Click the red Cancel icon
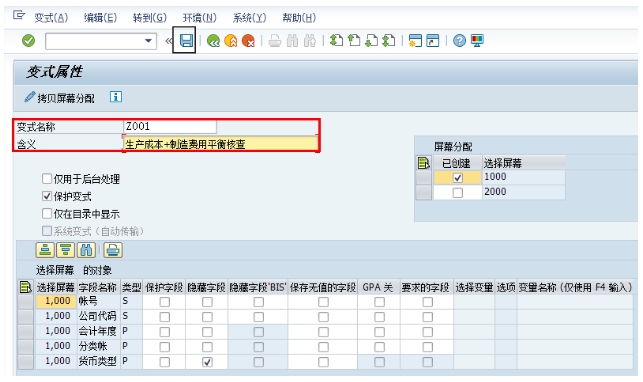Viewport: 643px width, 382px height. coord(249,41)
